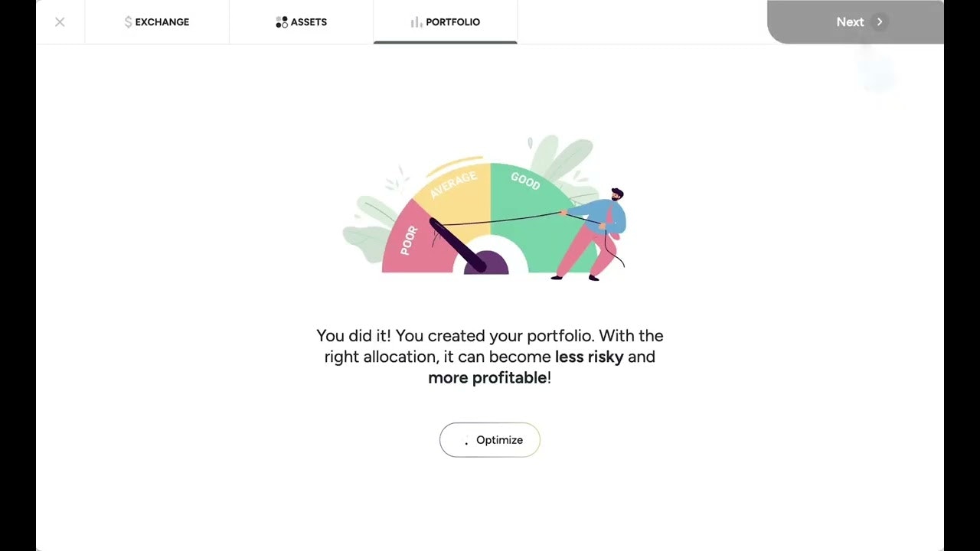Click the X icon at the top left
The image size is (980, 551).
[x=60, y=21]
